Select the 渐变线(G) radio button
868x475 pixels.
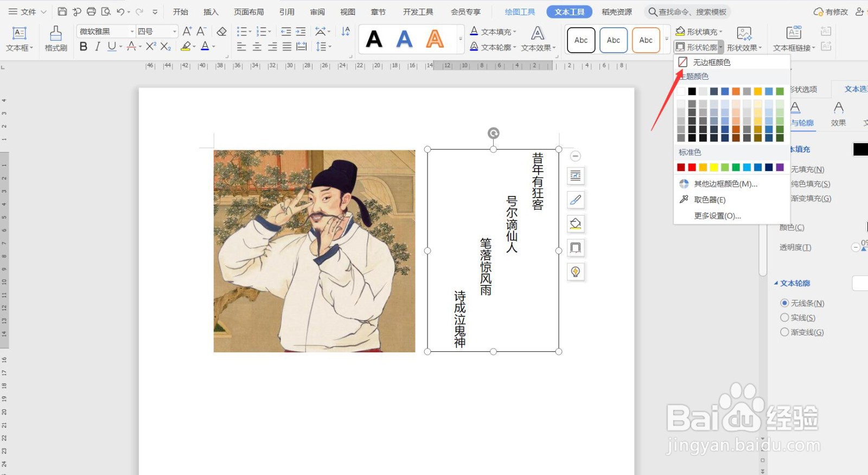point(784,332)
